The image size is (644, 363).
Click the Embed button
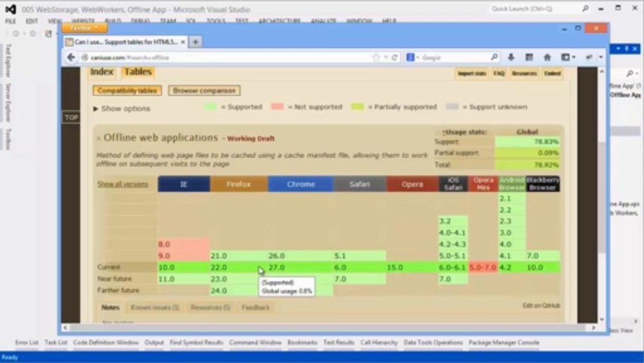tap(552, 74)
